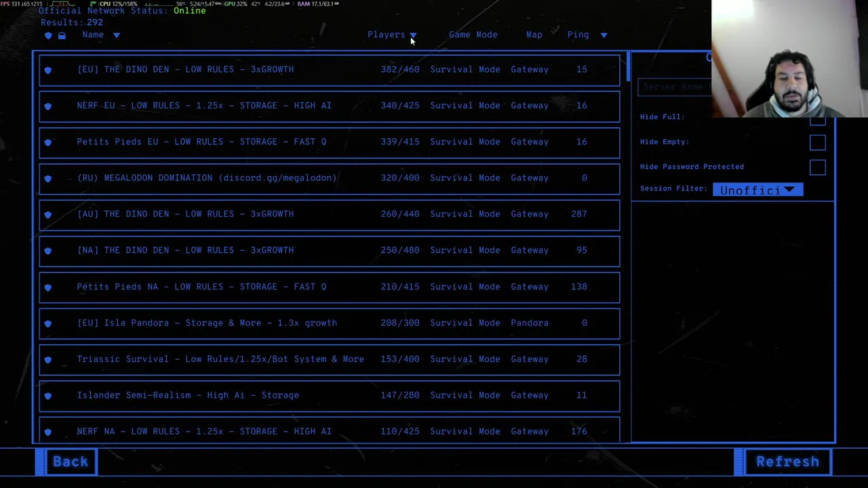Go back with the Back button

(71, 462)
